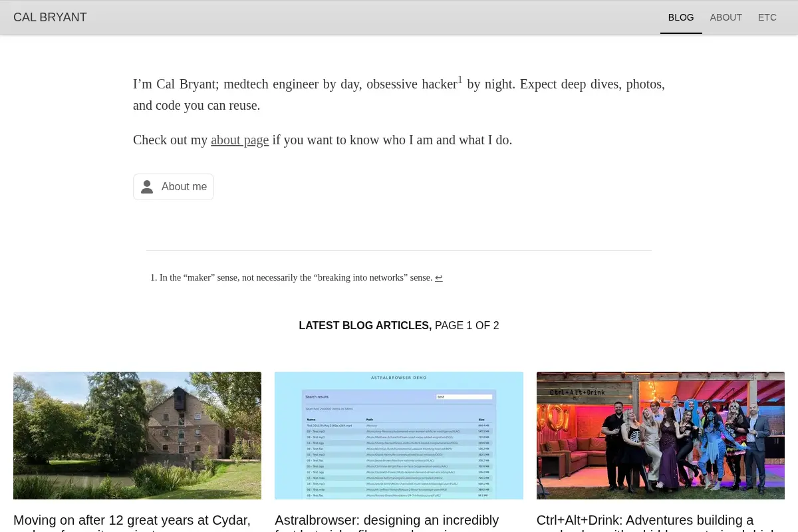This screenshot has height=532, width=798.
Task: Go to the BLOG tab
Action: click(681, 17)
